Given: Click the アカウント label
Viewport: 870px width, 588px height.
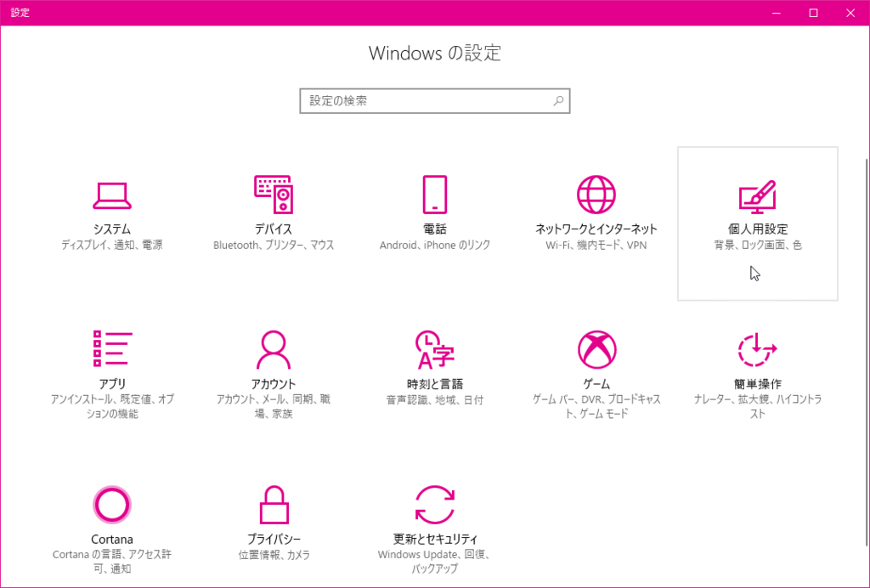Looking at the screenshot, I should tap(274, 384).
